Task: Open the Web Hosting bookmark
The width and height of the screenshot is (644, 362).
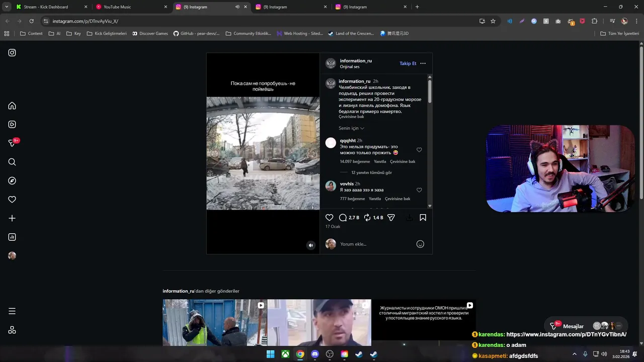Action: pyautogui.click(x=300, y=34)
